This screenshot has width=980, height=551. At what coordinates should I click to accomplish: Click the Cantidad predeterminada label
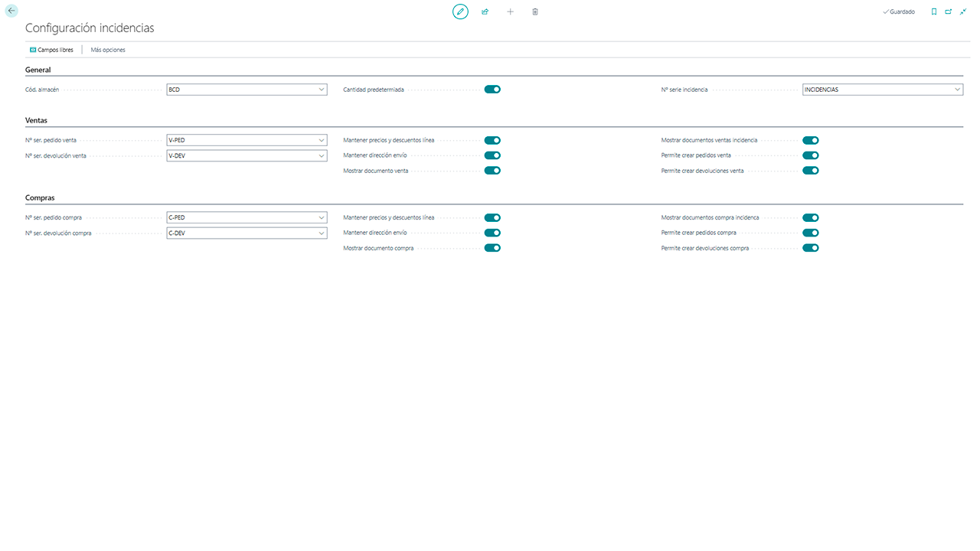click(x=374, y=90)
